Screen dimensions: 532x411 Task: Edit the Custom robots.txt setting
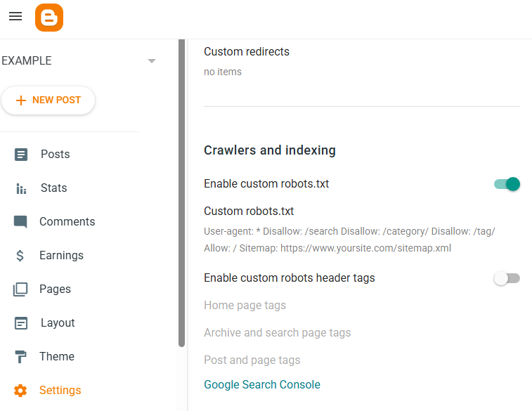pos(249,211)
